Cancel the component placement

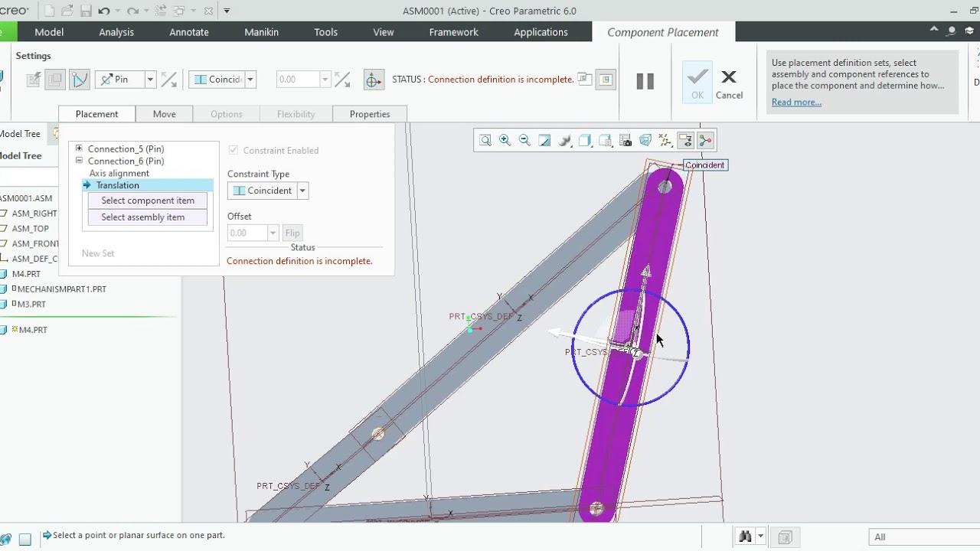729,84
